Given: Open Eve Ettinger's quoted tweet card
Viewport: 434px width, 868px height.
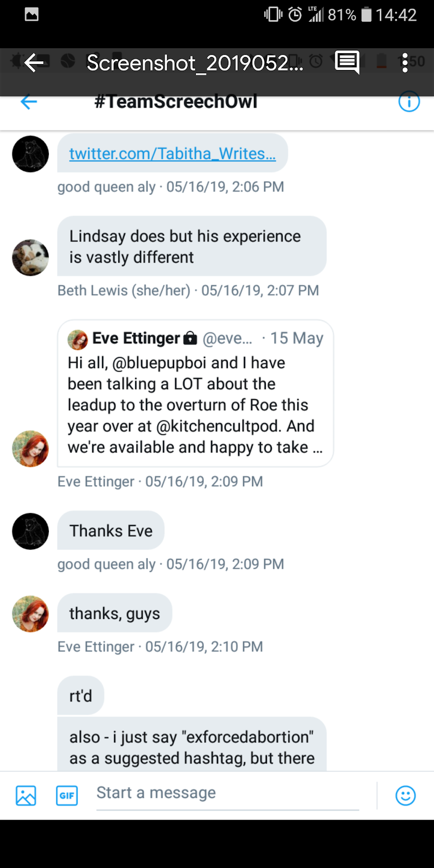Looking at the screenshot, I should point(195,393).
